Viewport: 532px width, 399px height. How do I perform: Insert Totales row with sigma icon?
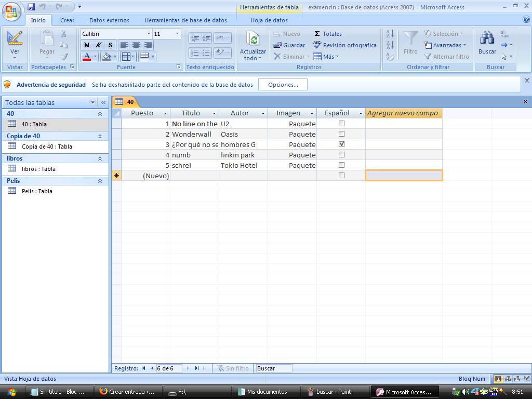point(328,33)
